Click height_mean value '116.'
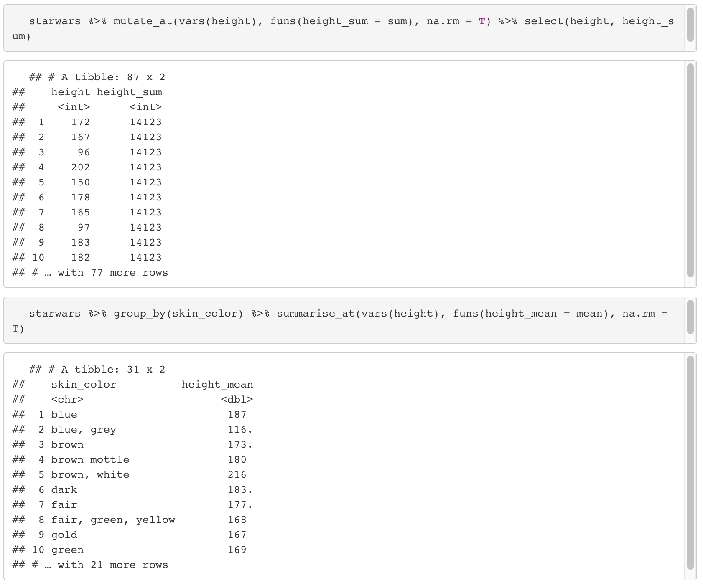 pyautogui.click(x=240, y=430)
